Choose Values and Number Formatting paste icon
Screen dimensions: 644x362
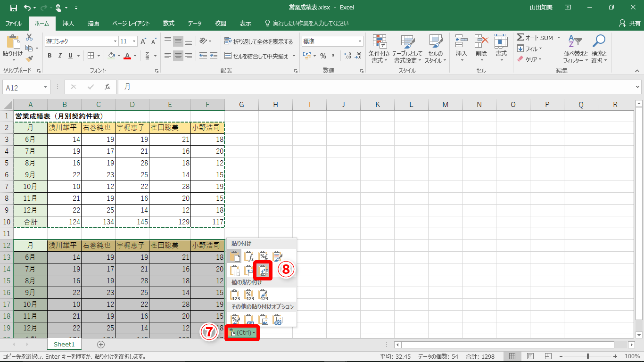(x=249, y=295)
